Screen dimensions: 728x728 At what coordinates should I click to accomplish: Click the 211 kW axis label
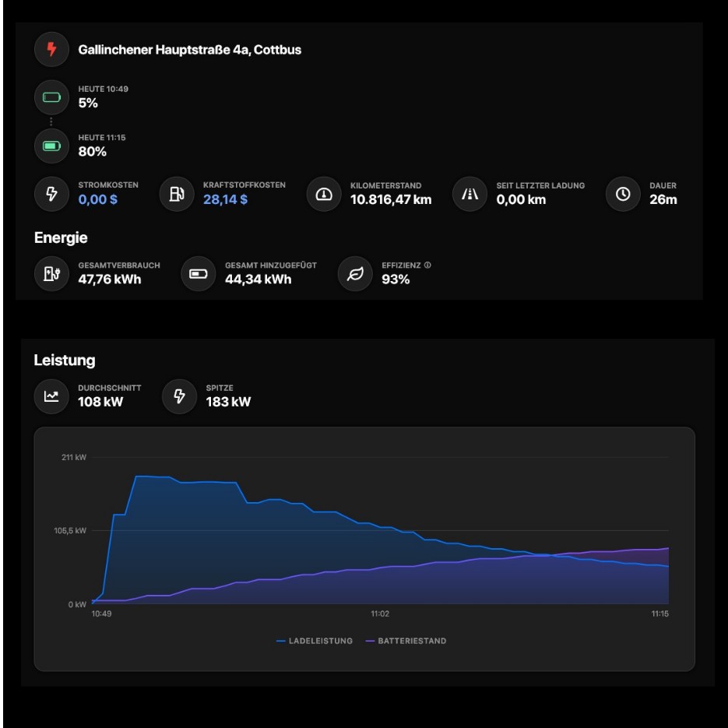pos(74,457)
